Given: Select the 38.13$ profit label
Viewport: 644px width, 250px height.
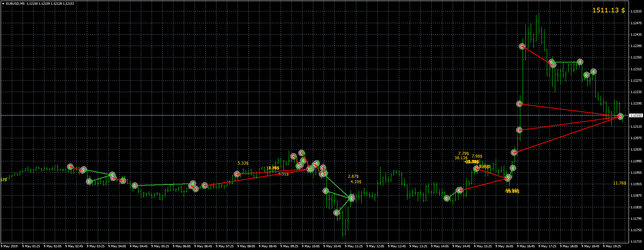Looking at the screenshot, I should [x=461, y=158].
